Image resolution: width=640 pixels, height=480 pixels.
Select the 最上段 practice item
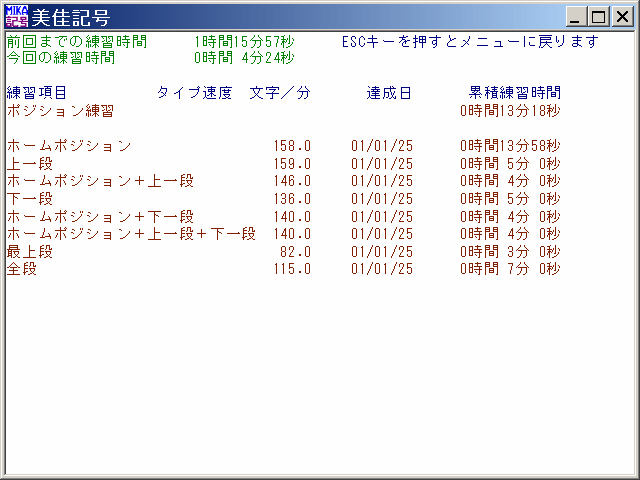click(30, 252)
